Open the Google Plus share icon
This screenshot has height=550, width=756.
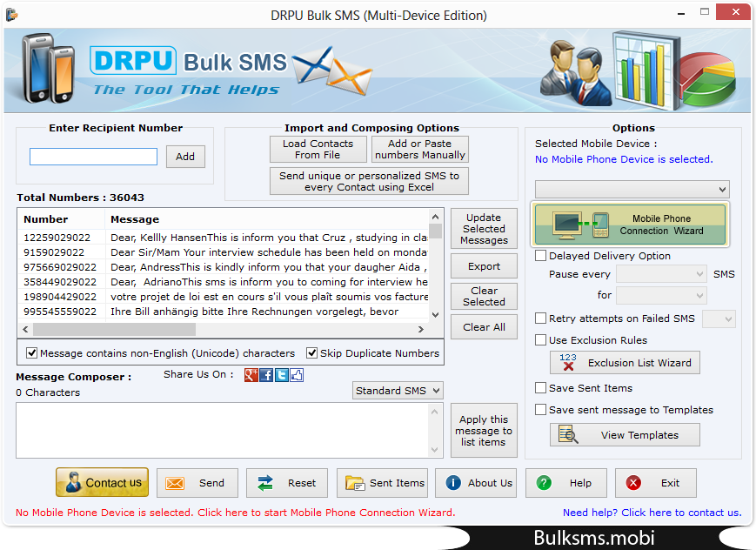pos(251,375)
